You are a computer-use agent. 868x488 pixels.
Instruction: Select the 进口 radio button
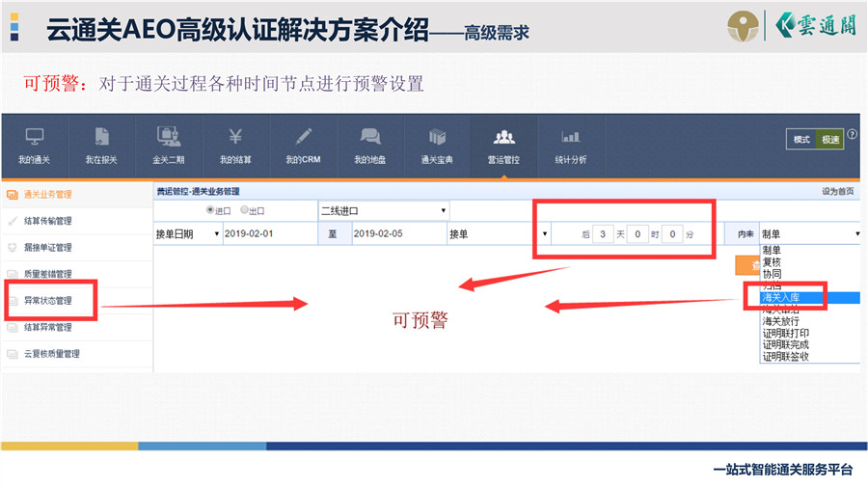click(210, 210)
